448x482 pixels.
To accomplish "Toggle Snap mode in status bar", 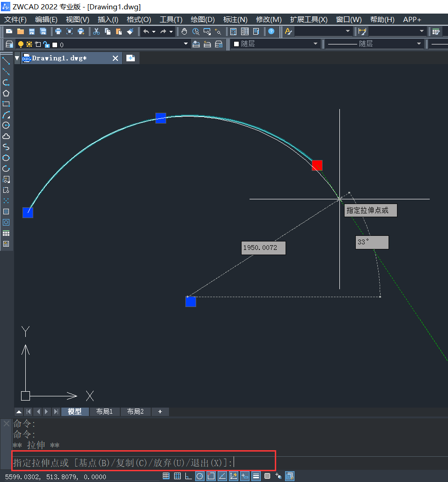I will [166, 476].
